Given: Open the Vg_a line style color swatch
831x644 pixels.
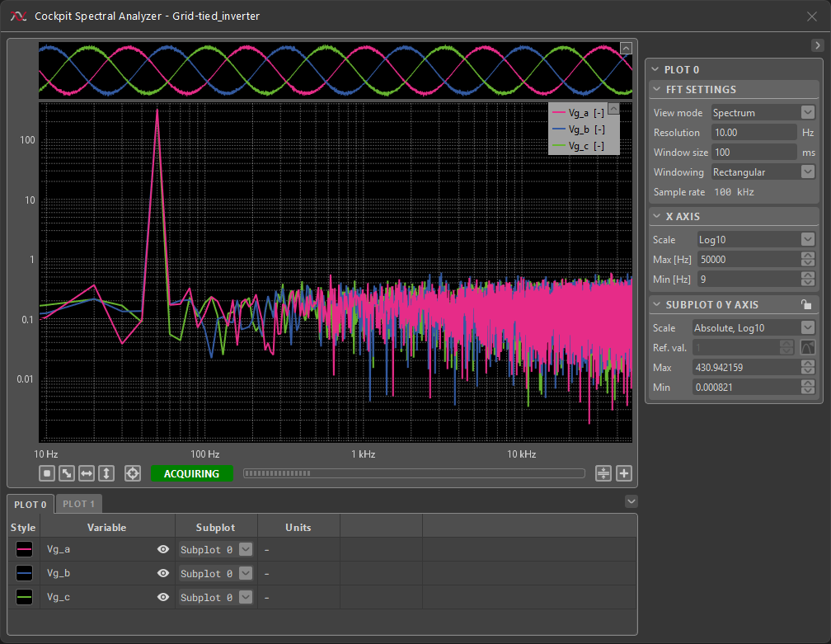Looking at the screenshot, I should click(x=24, y=549).
